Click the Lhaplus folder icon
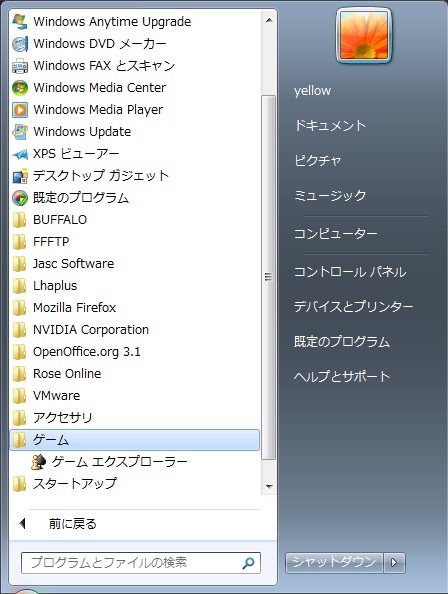This screenshot has width=448, height=594. [19, 286]
